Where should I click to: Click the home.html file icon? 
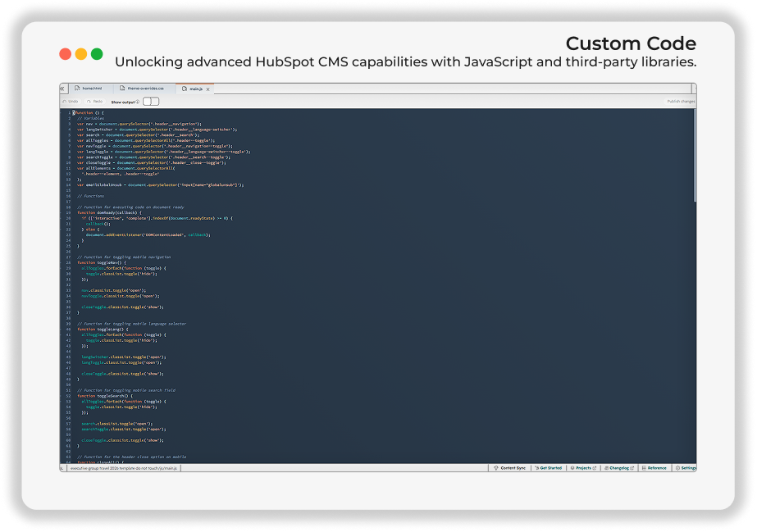pos(77,89)
